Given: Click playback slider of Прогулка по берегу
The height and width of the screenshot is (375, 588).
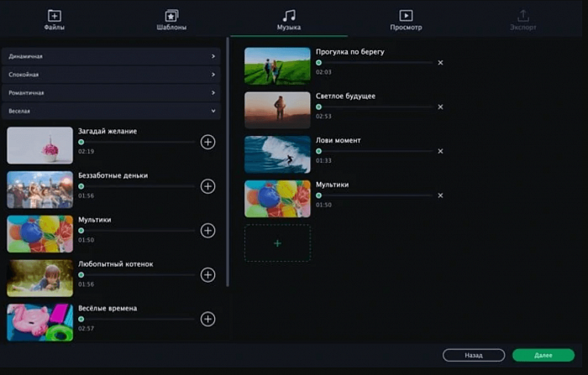Looking at the screenshot, I should coord(375,63).
